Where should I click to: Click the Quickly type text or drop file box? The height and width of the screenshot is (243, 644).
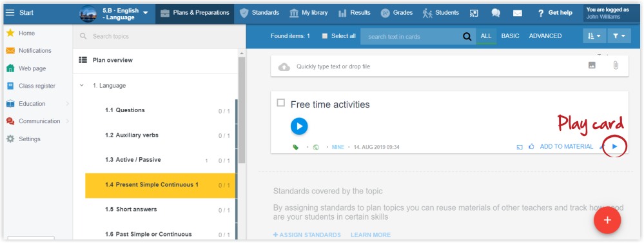point(449,66)
